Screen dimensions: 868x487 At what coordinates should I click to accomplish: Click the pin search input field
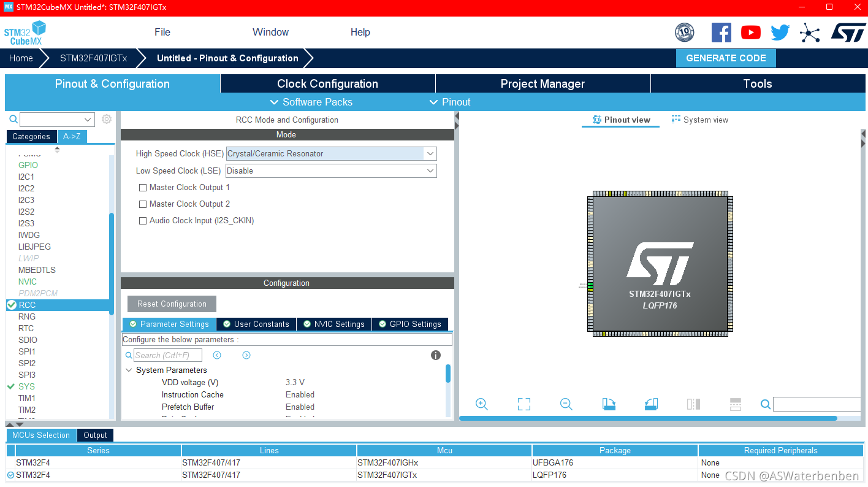(x=817, y=404)
